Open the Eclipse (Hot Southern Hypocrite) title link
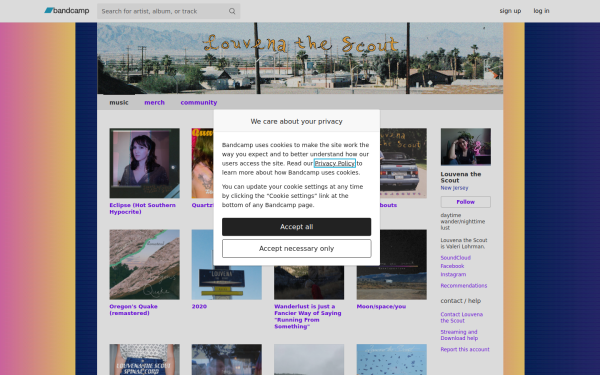600x375 pixels. (x=142, y=209)
